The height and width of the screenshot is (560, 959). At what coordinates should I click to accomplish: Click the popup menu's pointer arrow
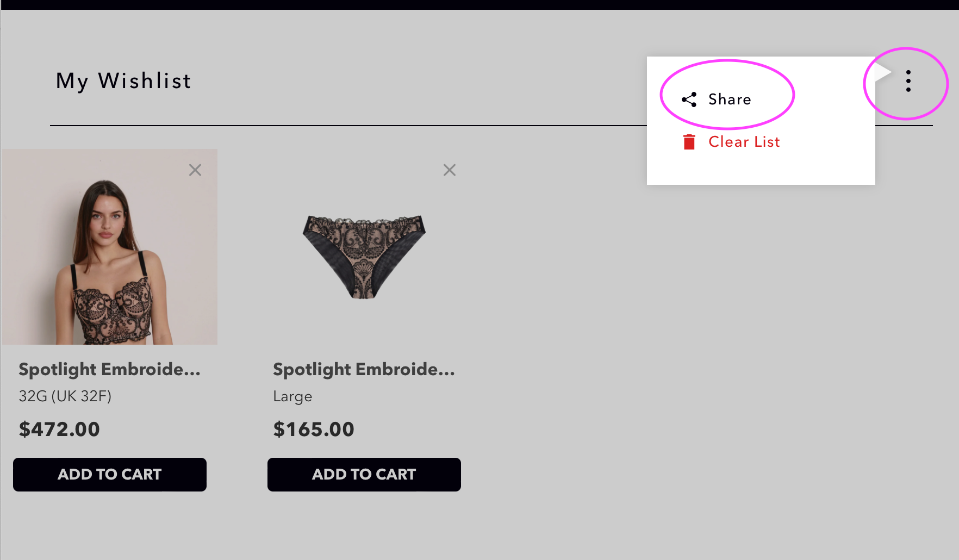point(882,72)
